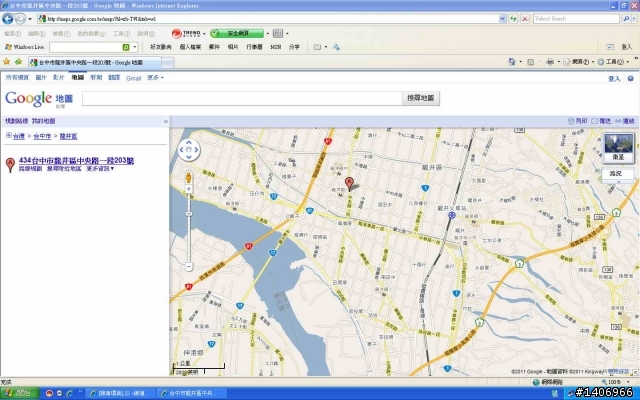Click the red Stop loading button
640x400 pixels.
[x=525, y=19]
